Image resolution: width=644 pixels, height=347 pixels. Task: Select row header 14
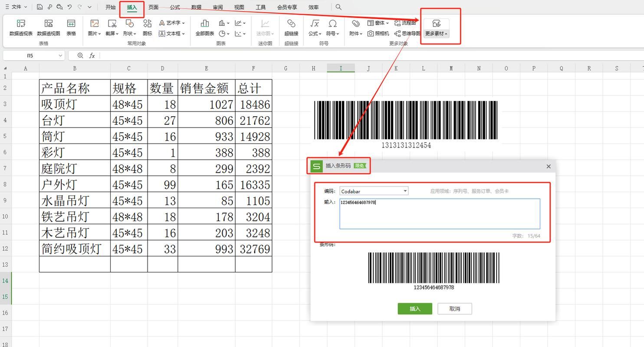pos(5,281)
